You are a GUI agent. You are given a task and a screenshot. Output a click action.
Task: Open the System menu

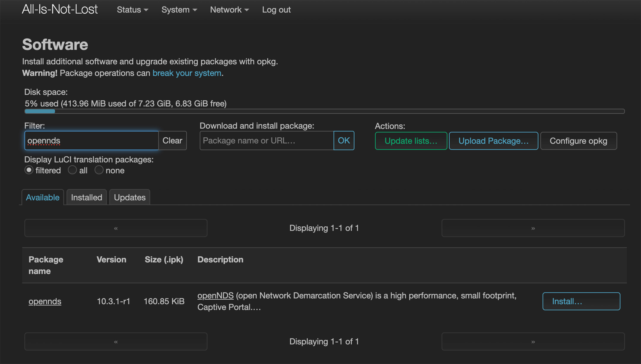click(179, 9)
